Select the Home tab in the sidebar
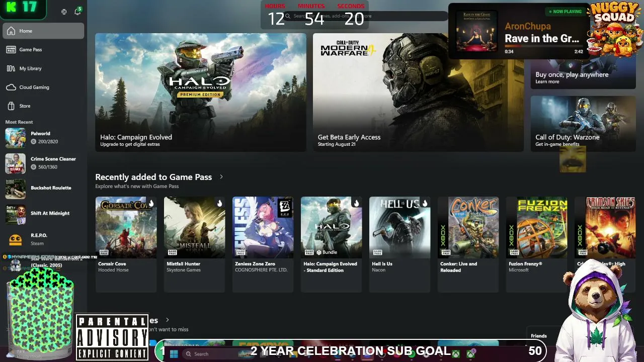644x362 pixels. pyautogui.click(x=43, y=31)
